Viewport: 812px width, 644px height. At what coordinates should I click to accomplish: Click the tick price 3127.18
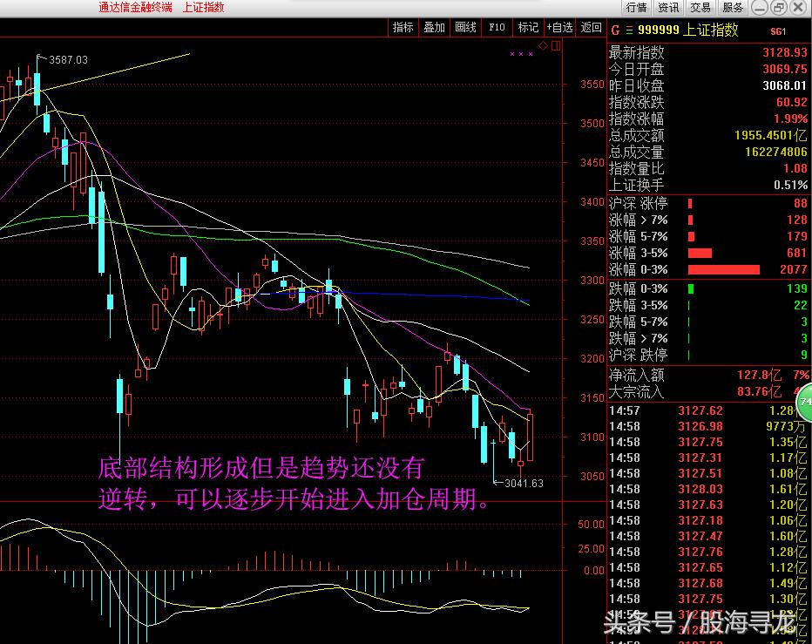tap(700, 520)
